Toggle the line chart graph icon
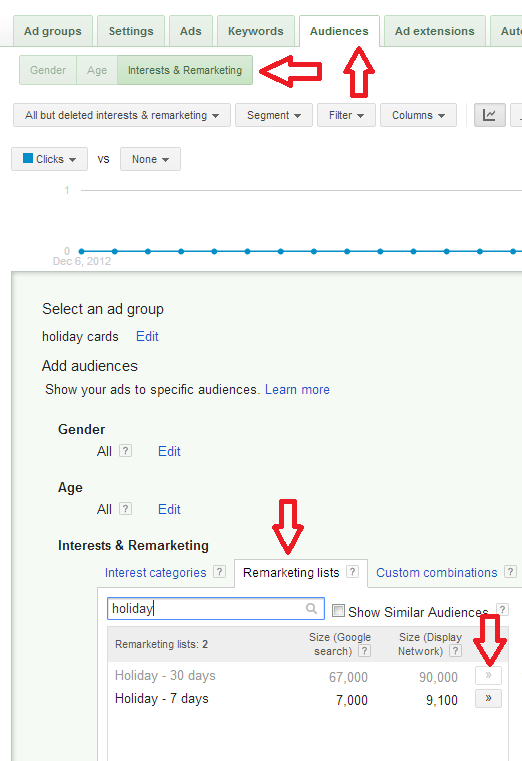Image resolution: width=522 pixels, height=761 pixels. [489, 115]
